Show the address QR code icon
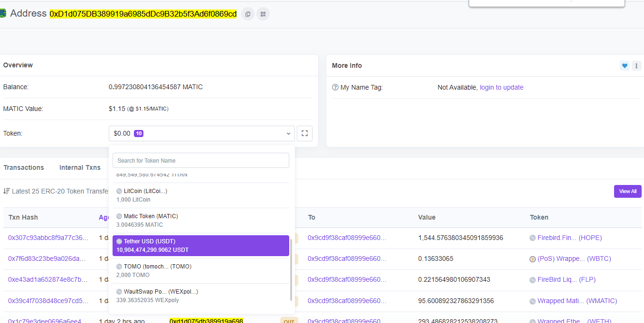This screenshot has height=323, width=644. tap(263, 14)
